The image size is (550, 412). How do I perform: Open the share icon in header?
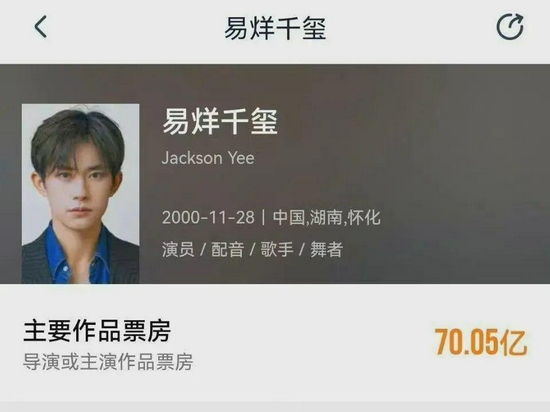pos(510,27)
